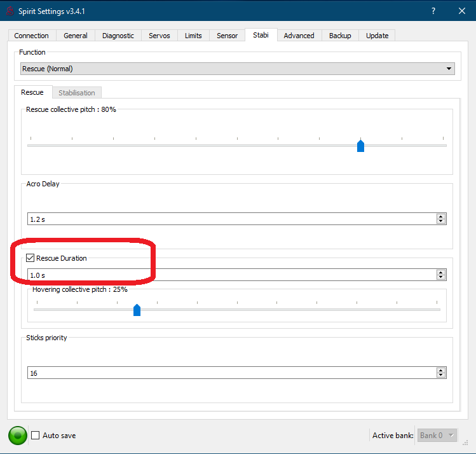Open the help question mark button
Viewport: 476px width, 454px height.
[433, 11]
